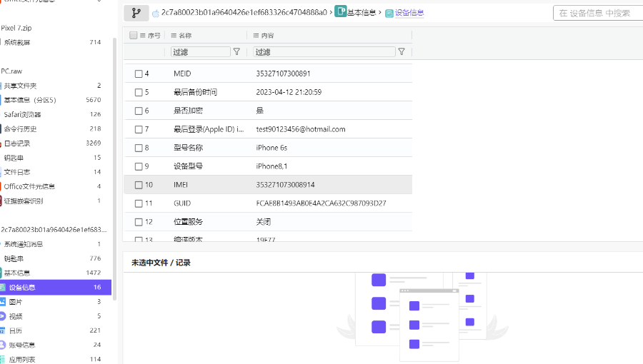Click the Apple device icon in breadcrumb
Viewport: 643px width, 364px height.
point(156,14)
